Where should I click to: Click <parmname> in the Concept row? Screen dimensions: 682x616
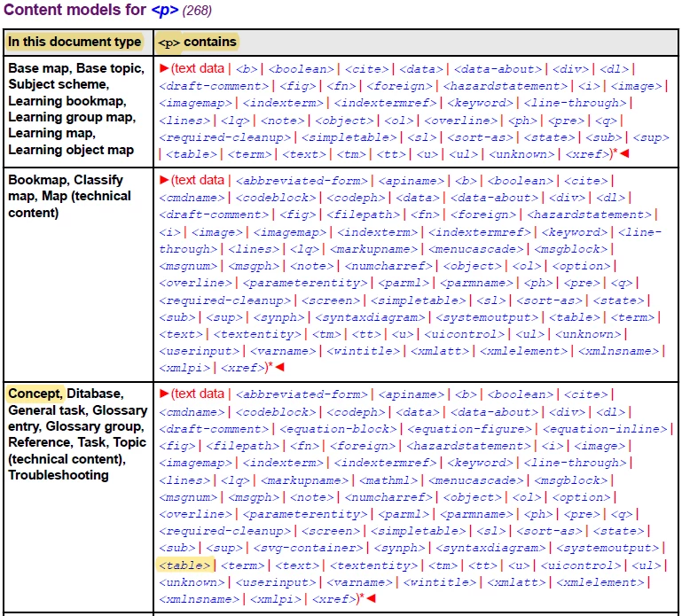click(476, 515)
